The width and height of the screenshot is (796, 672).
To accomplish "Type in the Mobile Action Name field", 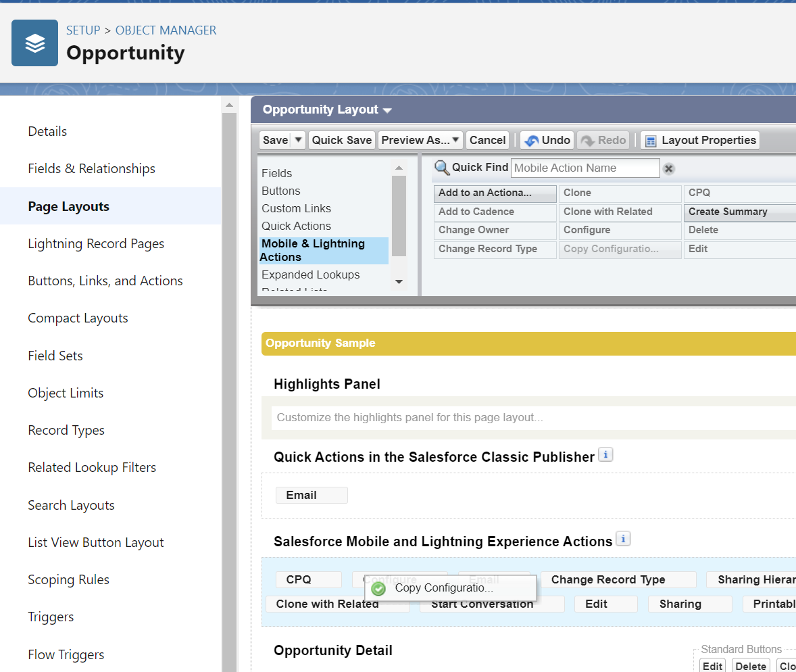I will (x=584, y=168).
